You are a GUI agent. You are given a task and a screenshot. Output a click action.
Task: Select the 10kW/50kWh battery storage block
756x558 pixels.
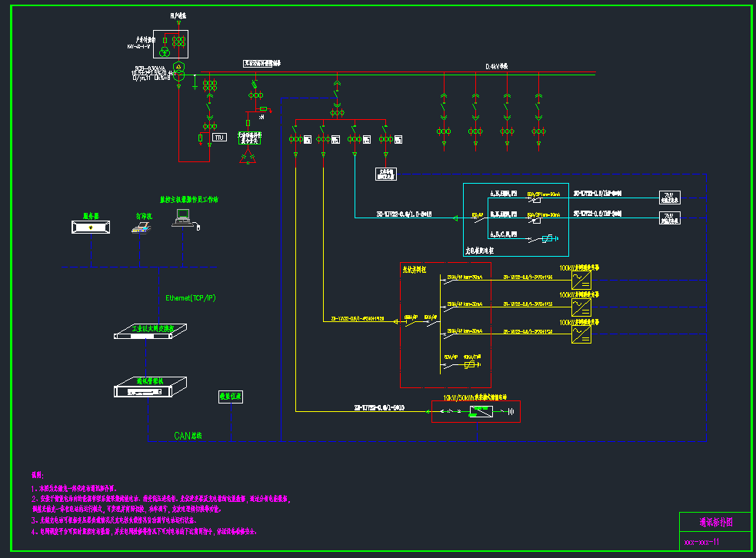(x=481, y=412)
